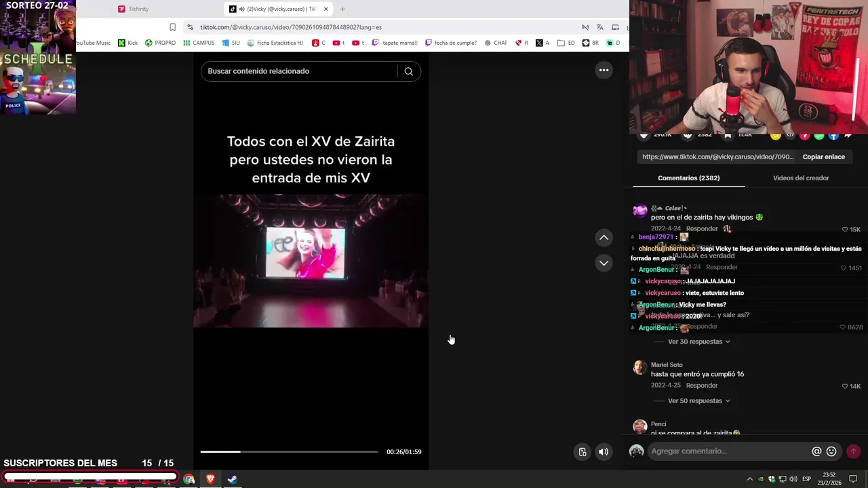Share video via WhatsApp icon
The height and width of the screenshot is (488, 868).
click(819, 136)
